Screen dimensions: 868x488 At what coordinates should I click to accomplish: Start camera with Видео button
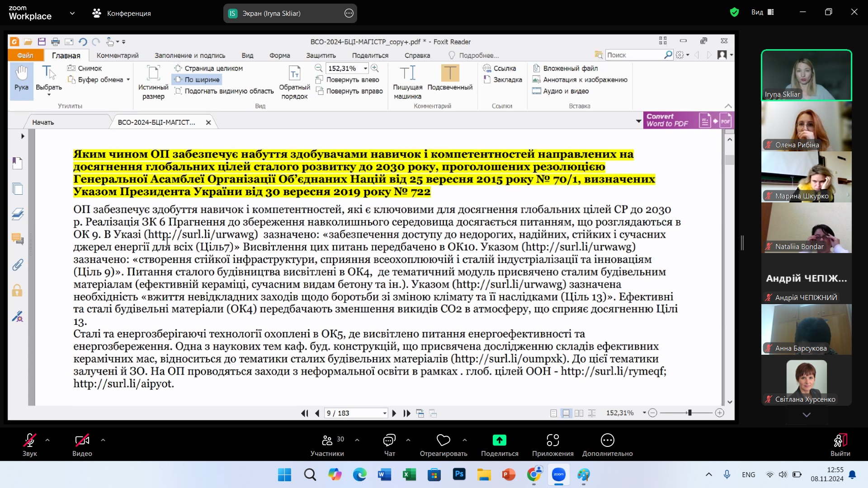pyautogui.click(x=82, y=445)
